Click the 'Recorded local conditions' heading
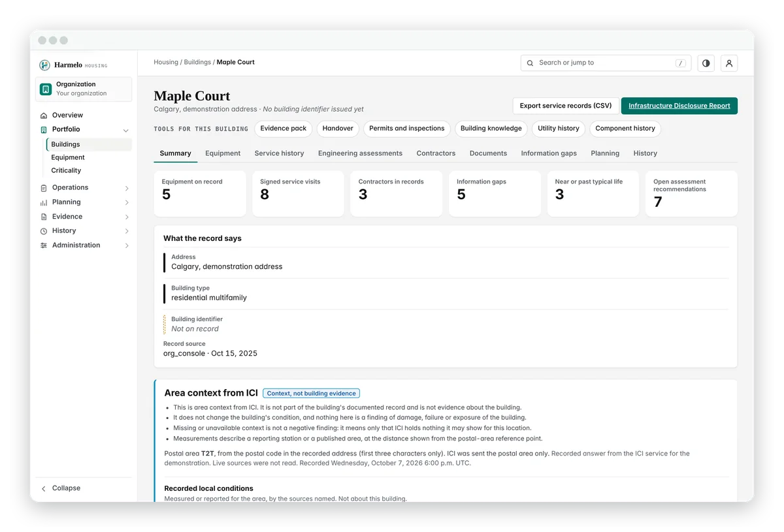Image resolution: width=784 pixels, height=532 pixels. click(209, 488)
